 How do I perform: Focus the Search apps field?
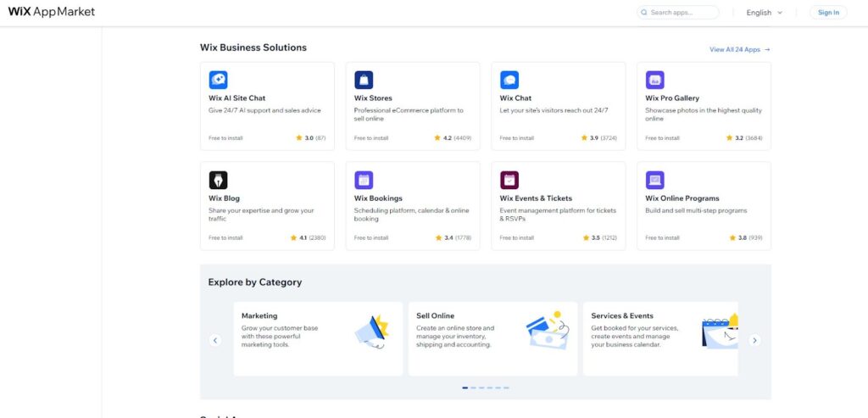[x=677, y=12]
